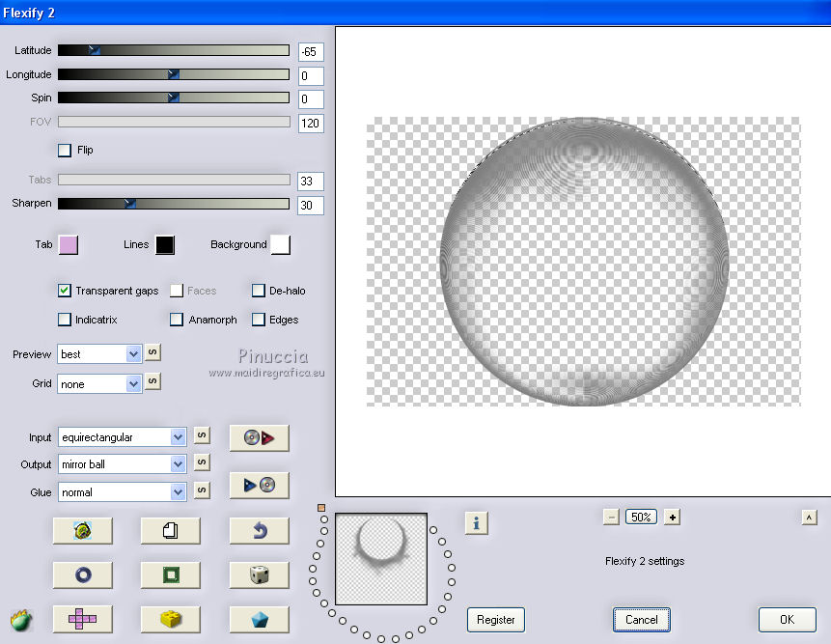831x644 pixels.
Task: Click the blue pentagon gem button
Action: click(260, 619)
